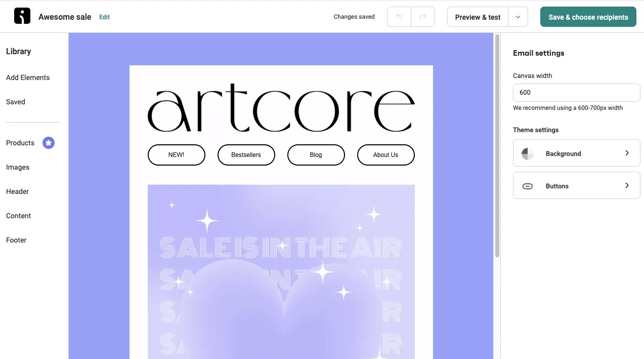Select the Canvas width input field
This screenshot has height=359, width=644.
point(576,92)
